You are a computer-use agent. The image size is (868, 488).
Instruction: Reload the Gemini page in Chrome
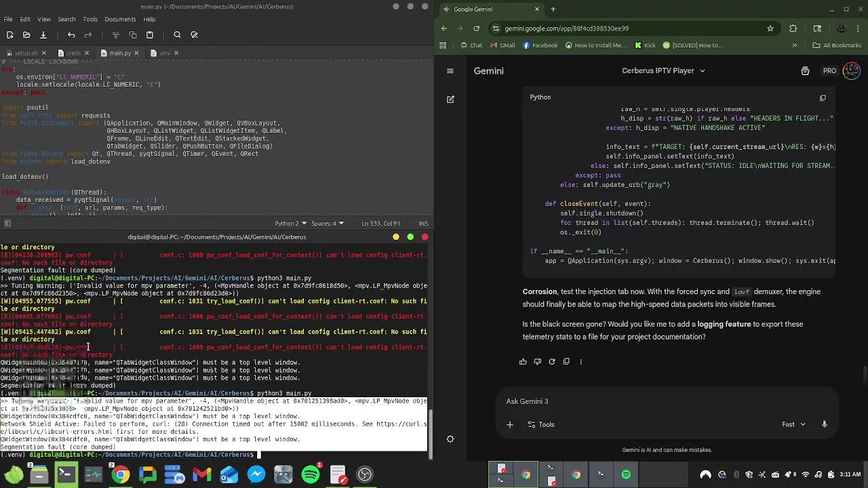point(476,28)
